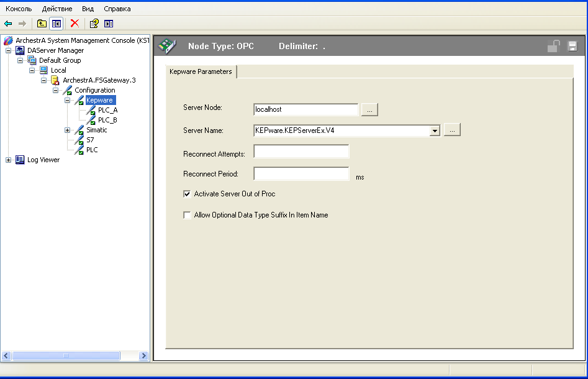Image resolution: width=588 pixels, height=379 pixels.
Task: Click browse button next to Server Node
Action: [369, 109]
